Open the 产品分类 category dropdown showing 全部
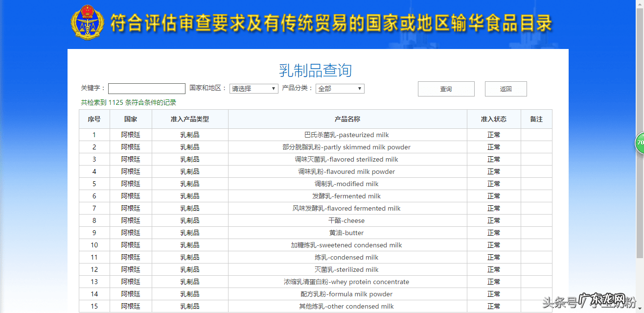 pos(340,89)
